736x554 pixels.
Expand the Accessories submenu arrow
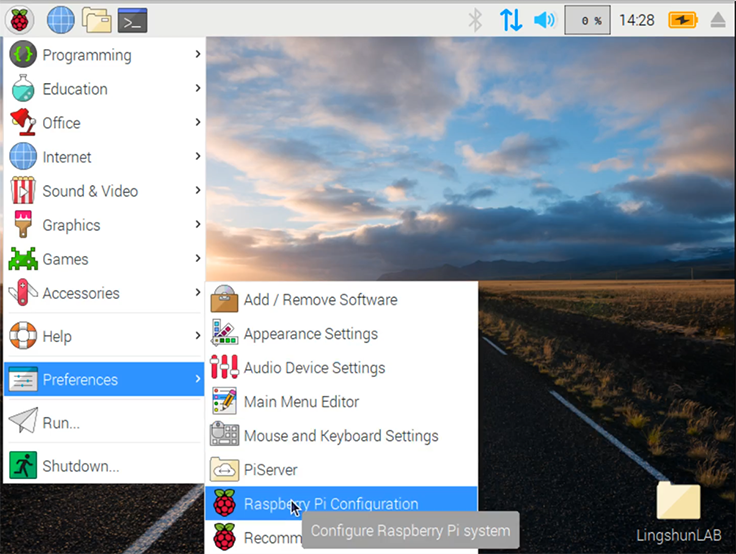pyautogui.click(x=198, y=292)
